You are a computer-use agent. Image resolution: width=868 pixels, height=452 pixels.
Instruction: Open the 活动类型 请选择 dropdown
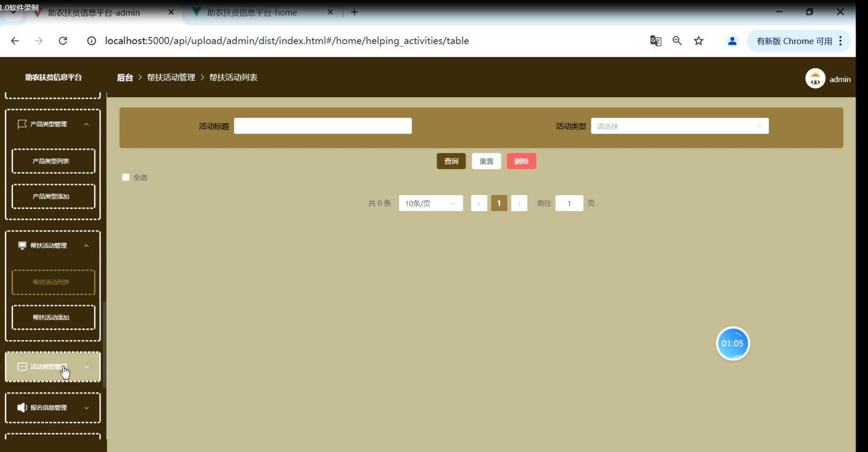(680, 126)
